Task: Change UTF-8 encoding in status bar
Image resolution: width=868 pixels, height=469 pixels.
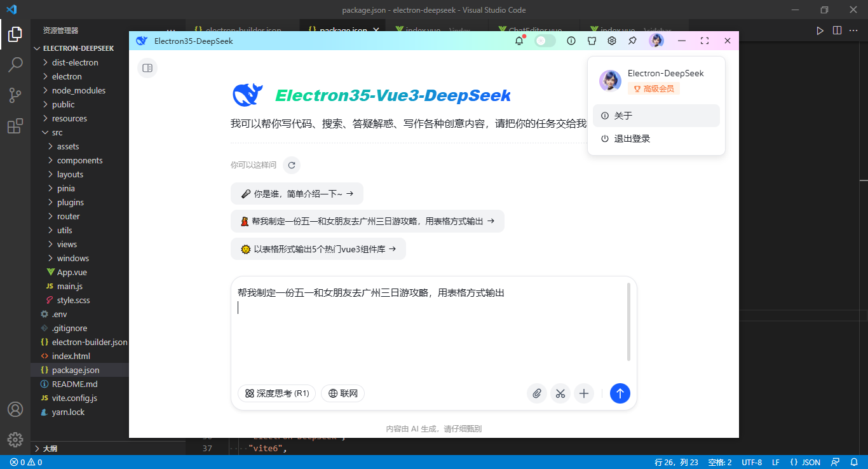Action: (752, 462)
